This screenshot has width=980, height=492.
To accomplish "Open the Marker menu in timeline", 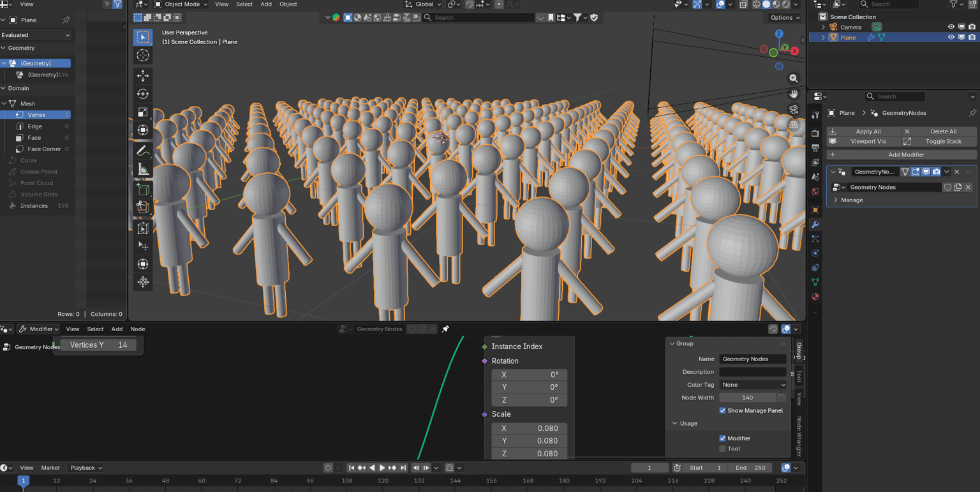I will [x=50, y=468].
